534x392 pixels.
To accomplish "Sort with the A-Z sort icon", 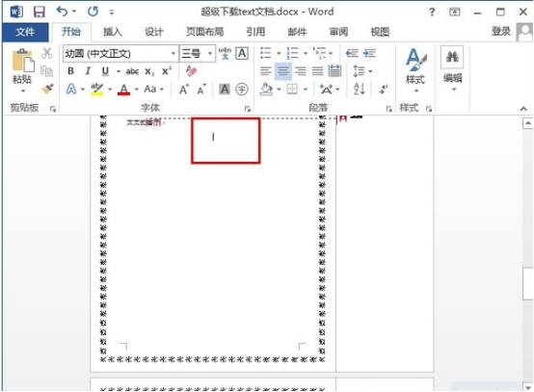I will pyautogui.click(x=360, y=90).
